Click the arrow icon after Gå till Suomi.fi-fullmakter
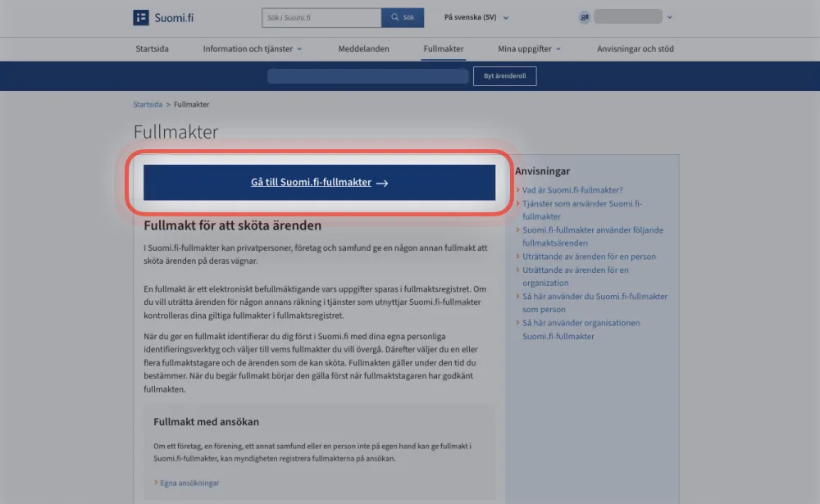 point(382,183)
